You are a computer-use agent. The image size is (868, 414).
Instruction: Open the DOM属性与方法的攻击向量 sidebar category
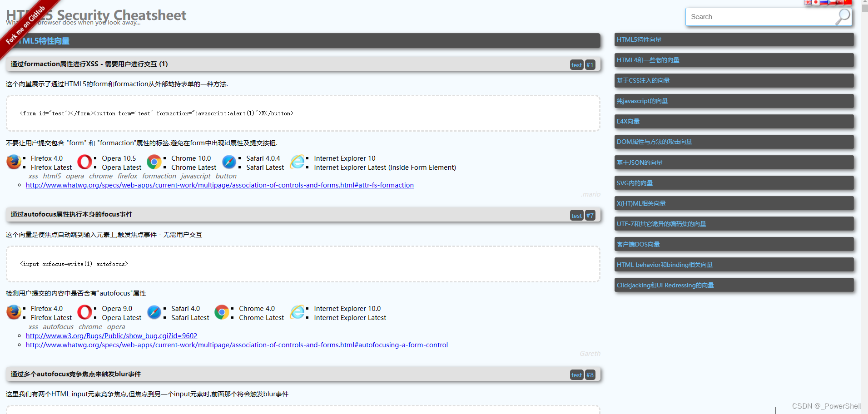pos(734,142)
